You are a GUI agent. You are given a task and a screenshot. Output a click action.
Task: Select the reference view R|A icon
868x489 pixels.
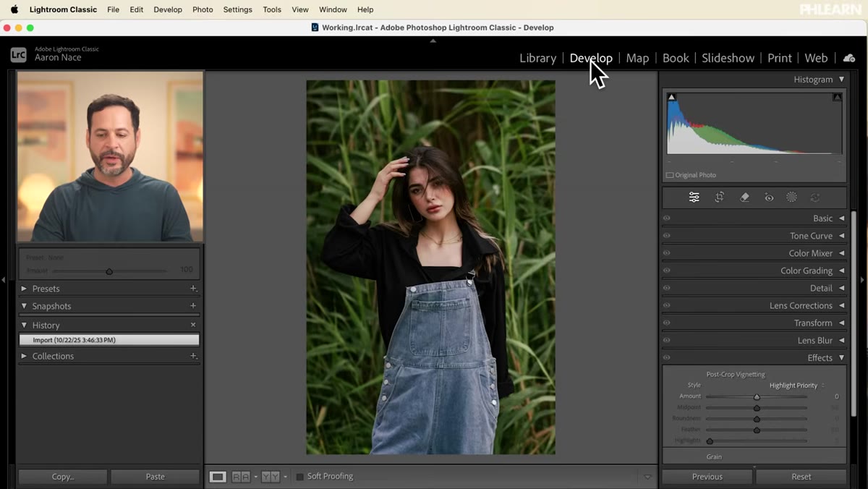tap(241, 477)
